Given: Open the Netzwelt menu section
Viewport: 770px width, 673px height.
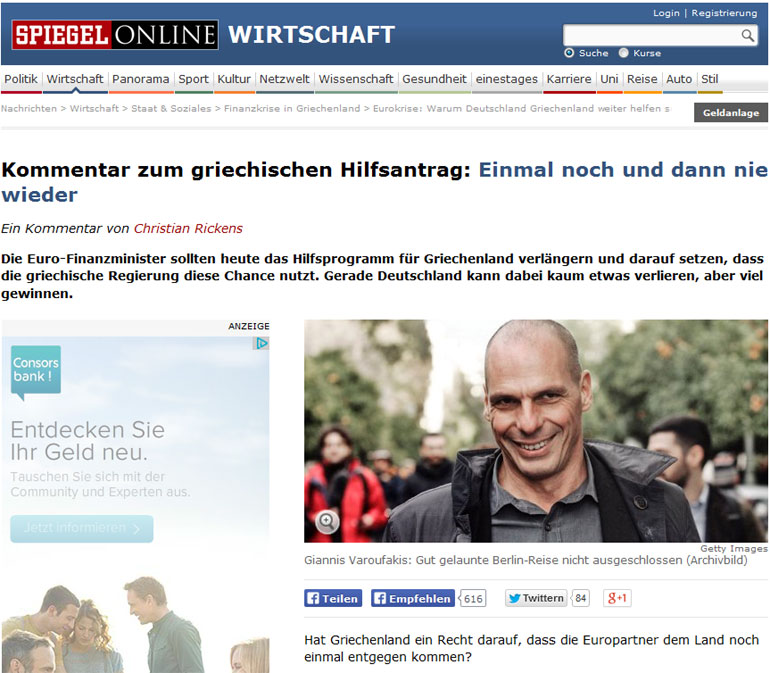Looking at the screenshot, I should [284, 79].
